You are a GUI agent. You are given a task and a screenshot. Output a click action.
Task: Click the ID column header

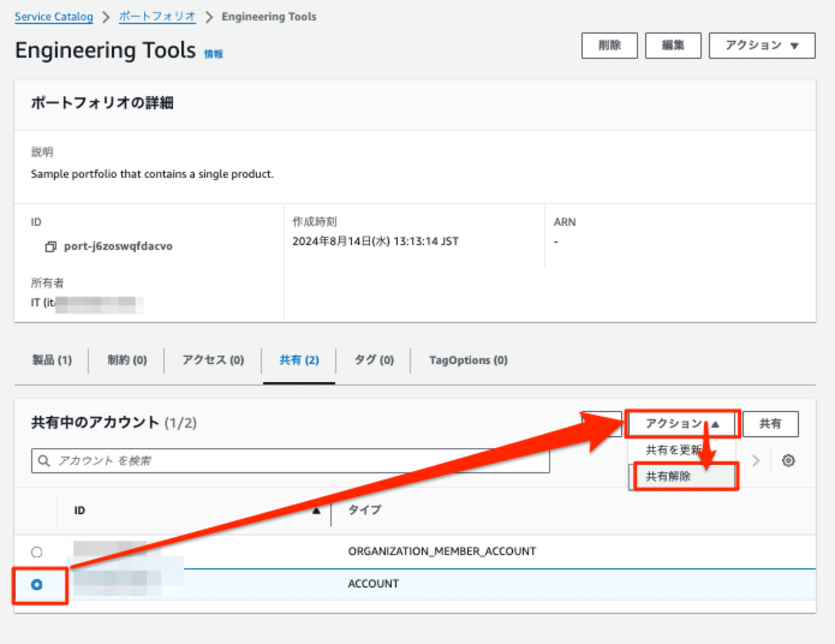click(x=79, y=510)
